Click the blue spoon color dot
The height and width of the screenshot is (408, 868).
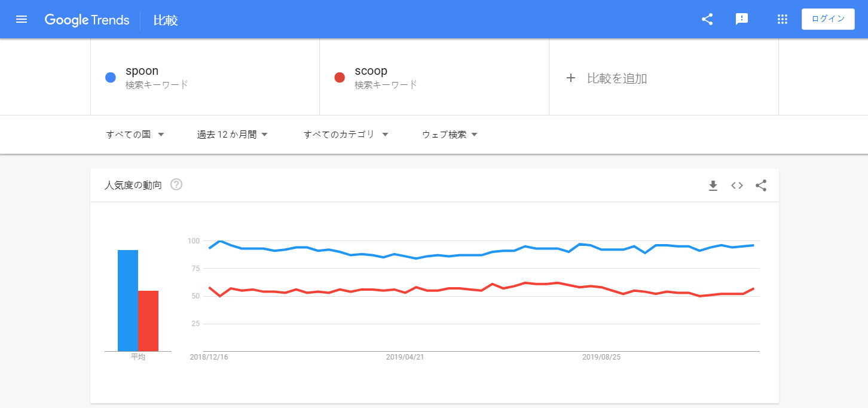point(111,77)
